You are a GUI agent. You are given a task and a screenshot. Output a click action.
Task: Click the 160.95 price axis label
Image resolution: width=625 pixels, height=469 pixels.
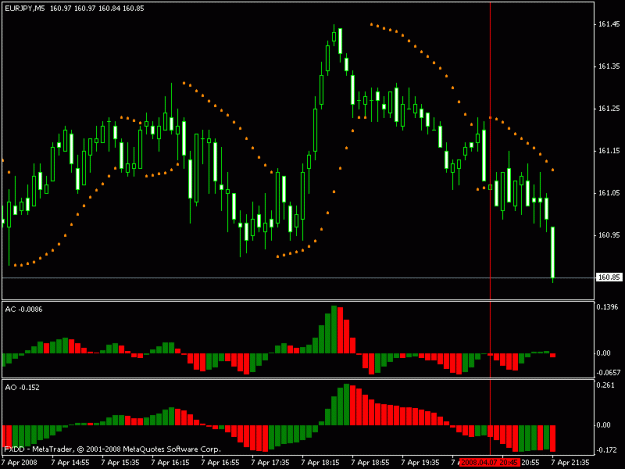pos(609,235)
